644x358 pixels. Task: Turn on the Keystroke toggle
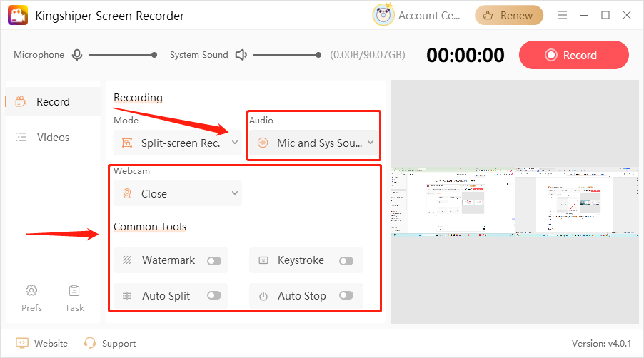[346, 261]
